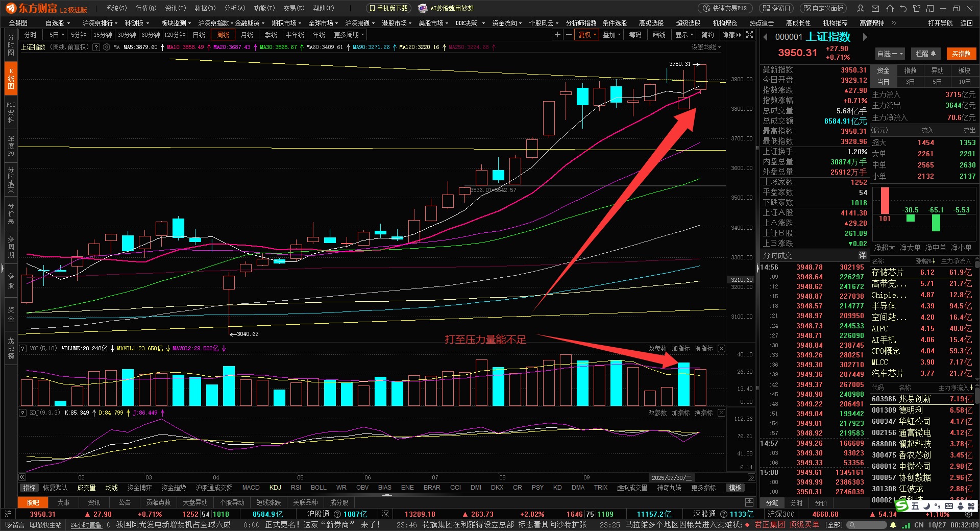Open the mail messages icon
The width and height of the screenshot is (980, 531).
click(x=875, y=8)
